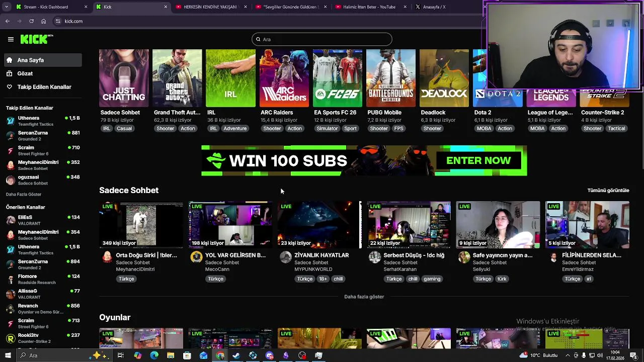
Task: Click the Tactical tag under Counter-Strike 2
Action: point(616,129)
